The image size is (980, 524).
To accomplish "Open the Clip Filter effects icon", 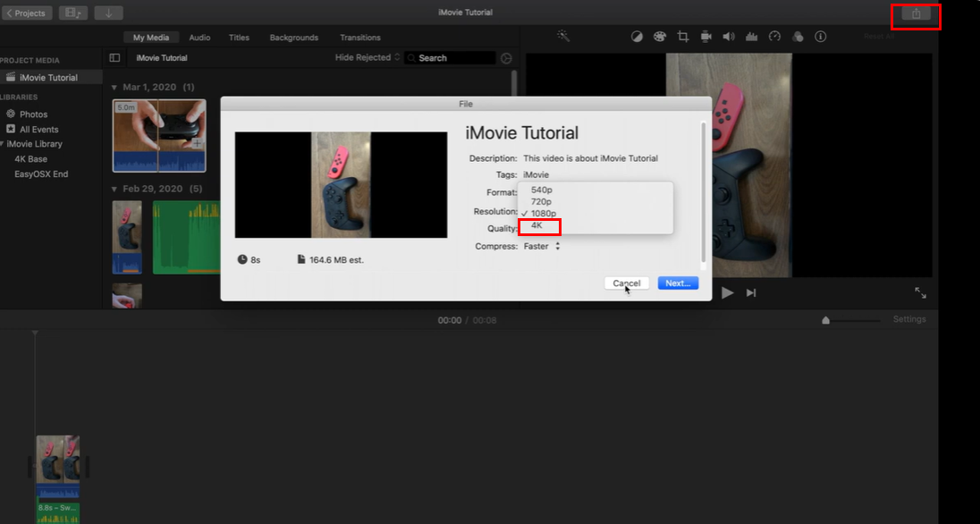I will pyautogui.click(x=798, y=37).
